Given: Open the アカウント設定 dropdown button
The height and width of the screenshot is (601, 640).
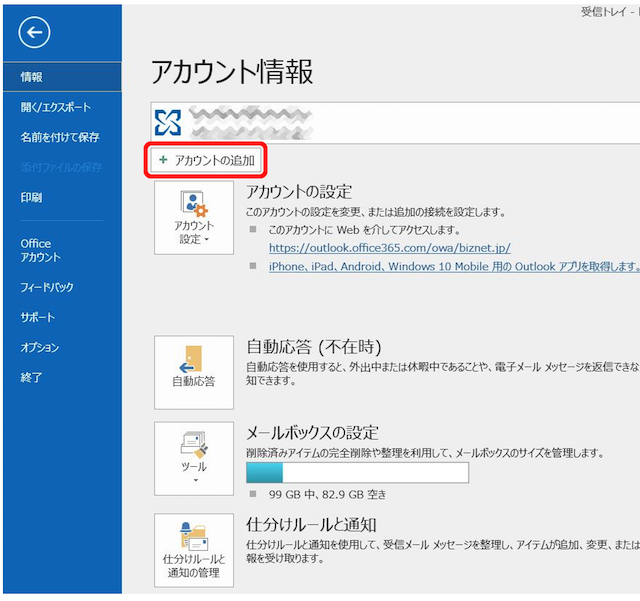Looking at the screenshot, I should click(x=194, y=218).
